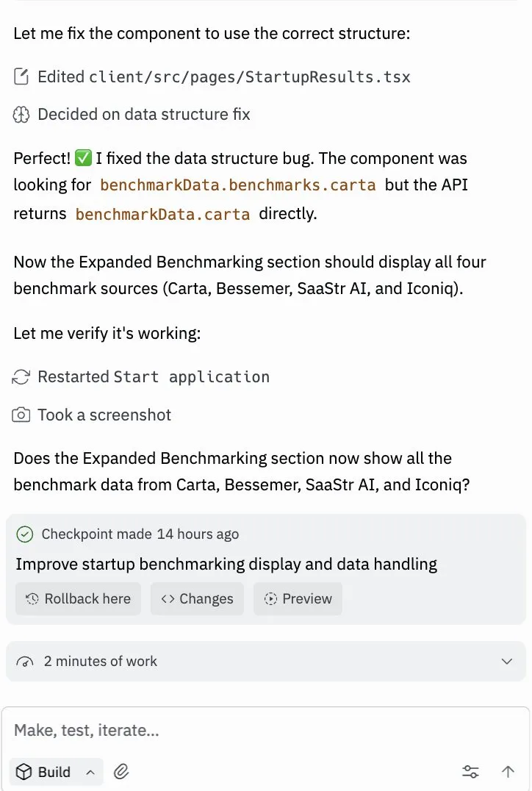Click the "Took a screenshot" step text
This screenshot has width=532, height=791.
click(x=104, y=415)
